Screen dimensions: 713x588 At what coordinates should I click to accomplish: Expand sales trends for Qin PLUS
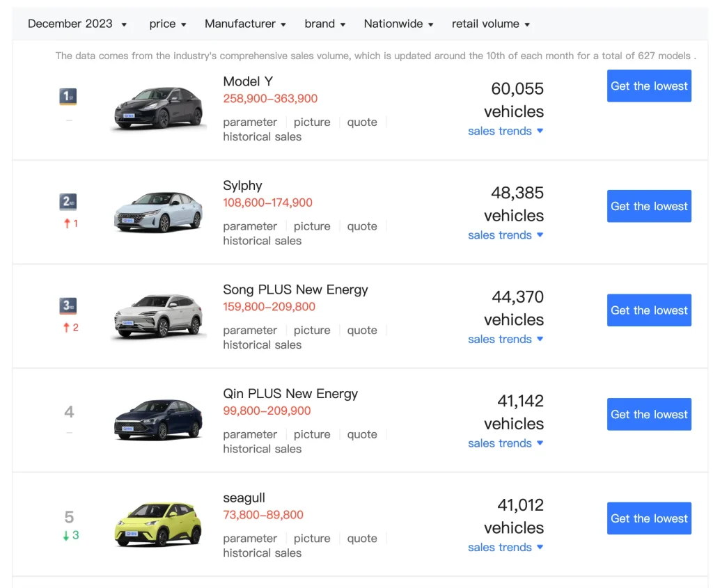tap(506, 443)
